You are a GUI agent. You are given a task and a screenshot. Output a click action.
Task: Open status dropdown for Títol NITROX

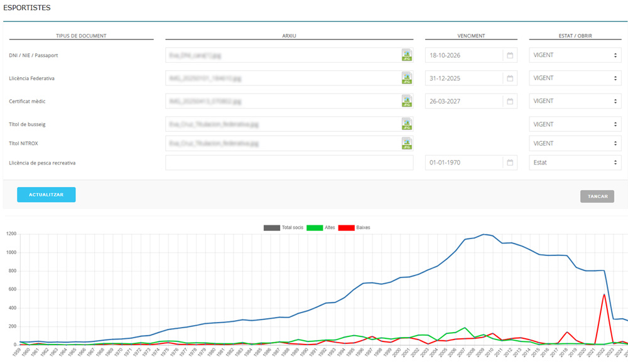pos(575,144)
